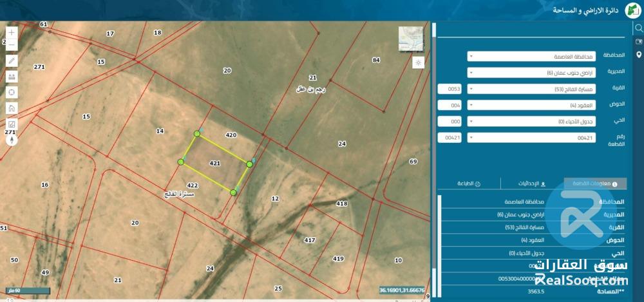The width and height of the screenshot is (644, 302).
Task: Click the مسترة الفالح map label
Action: 178,193
